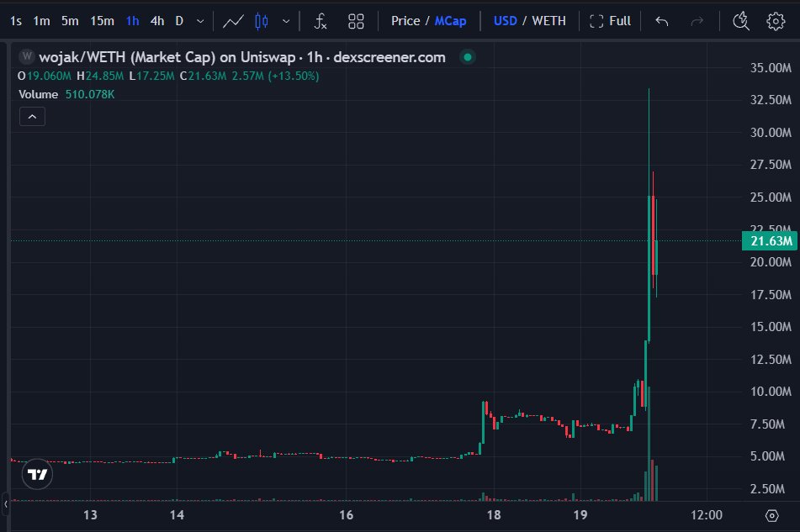800x532 pixels.
Task: Collapse the OHLC legend with the chevron
Action: (32, 116)
